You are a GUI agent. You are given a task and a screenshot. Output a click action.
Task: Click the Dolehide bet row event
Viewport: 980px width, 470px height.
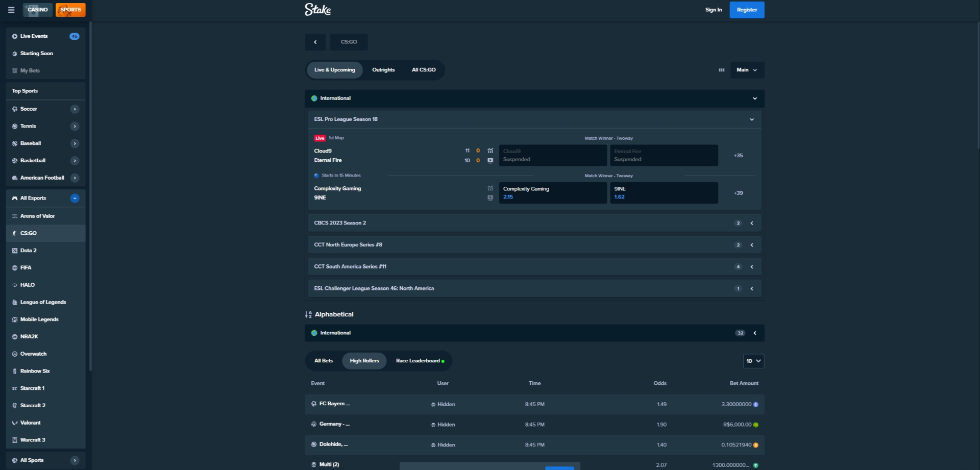[333, 444]
